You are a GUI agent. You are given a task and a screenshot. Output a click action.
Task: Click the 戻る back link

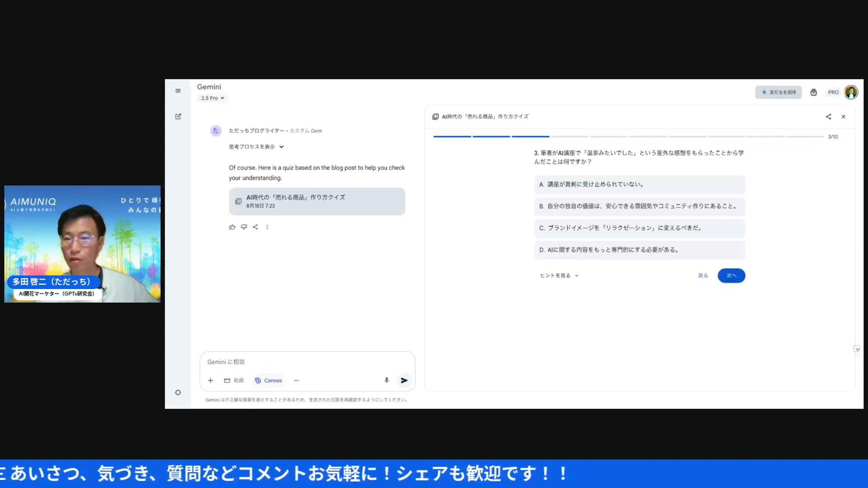coord(703,276)
